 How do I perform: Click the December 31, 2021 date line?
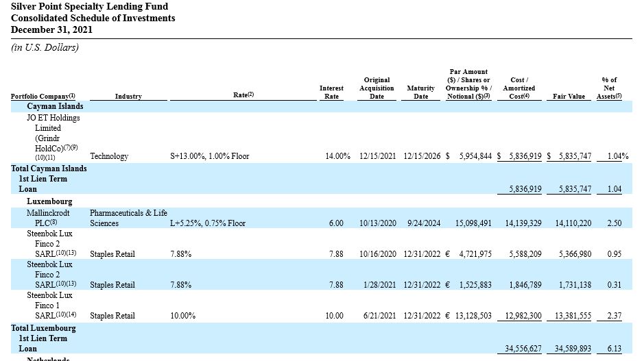(x=51, y=29)
